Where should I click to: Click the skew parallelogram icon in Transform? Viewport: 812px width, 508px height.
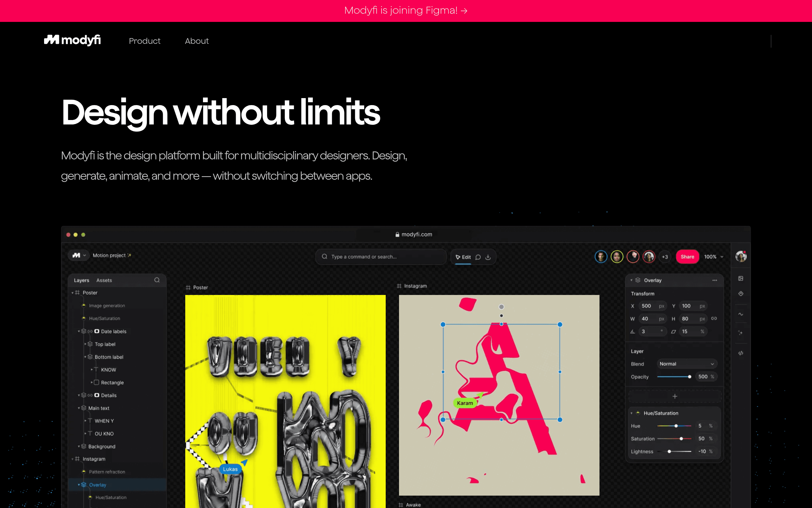click(x=673, y=331)
